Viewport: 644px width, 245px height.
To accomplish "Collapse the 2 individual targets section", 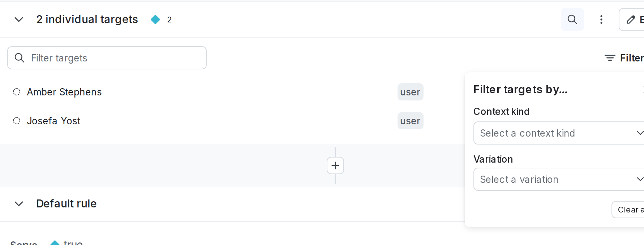I will [18, 20].
